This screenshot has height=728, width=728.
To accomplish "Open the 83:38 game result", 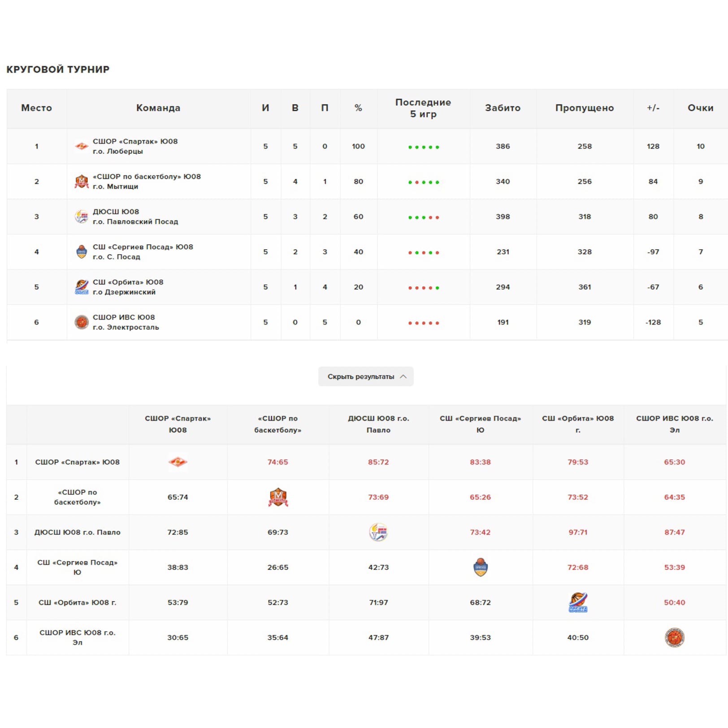I will [481, 462].
